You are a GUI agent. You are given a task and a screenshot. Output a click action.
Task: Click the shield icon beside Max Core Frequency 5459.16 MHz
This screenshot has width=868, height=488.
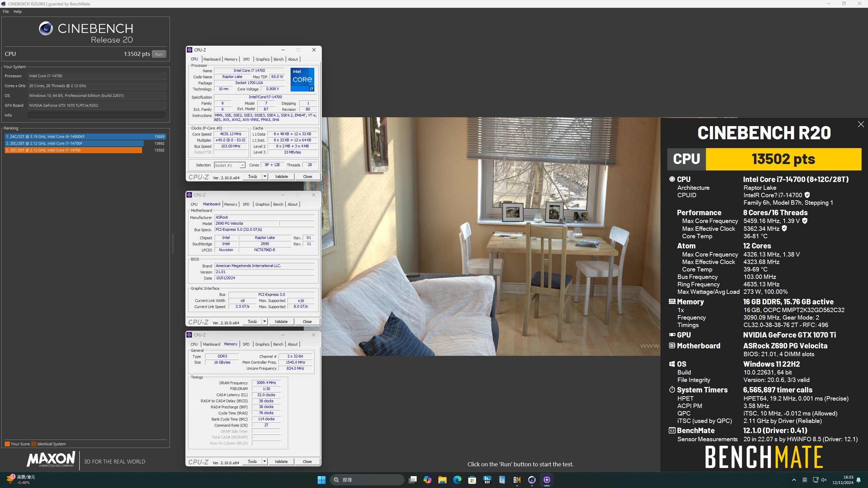point(805,221)
